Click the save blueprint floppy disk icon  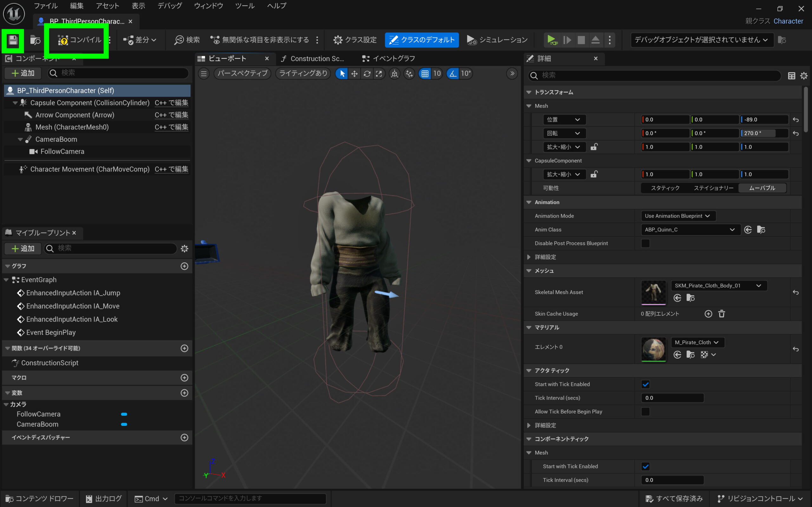[13, 40]
